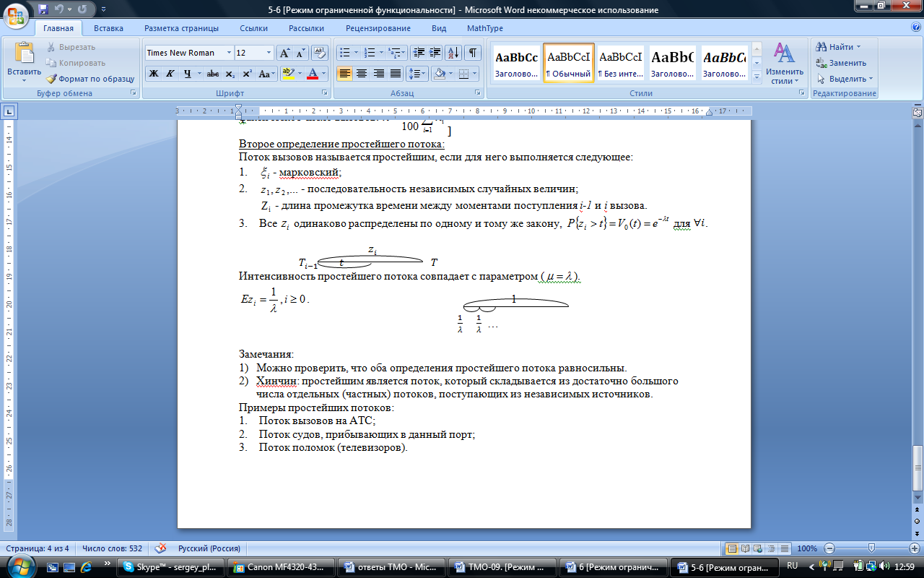Switch to the Вставка tab
This screenshot has height=578, width=924.
pos(108,28)
